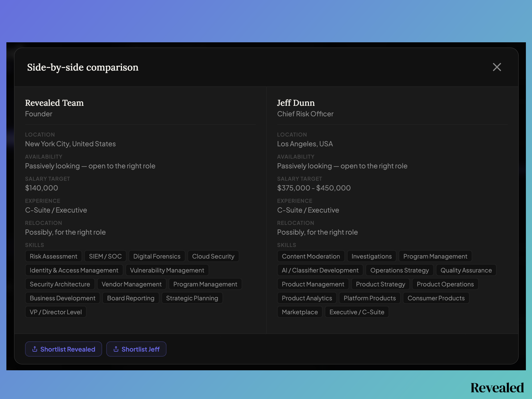Click the Shortlist Jeff button

136,349
